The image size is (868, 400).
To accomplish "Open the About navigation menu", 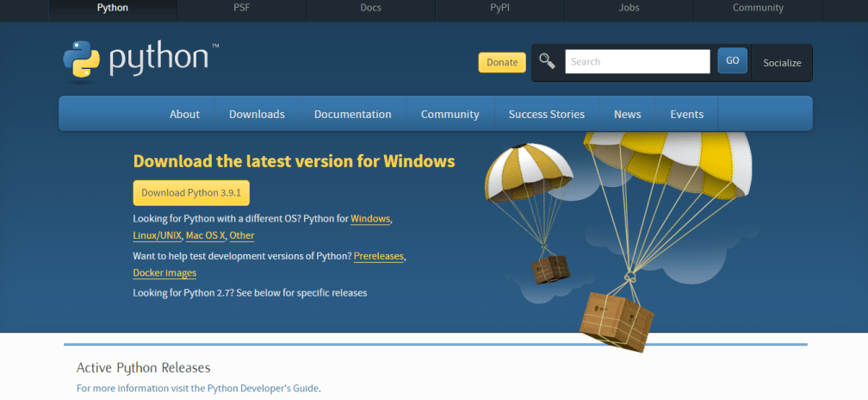I will pos(184,114).
